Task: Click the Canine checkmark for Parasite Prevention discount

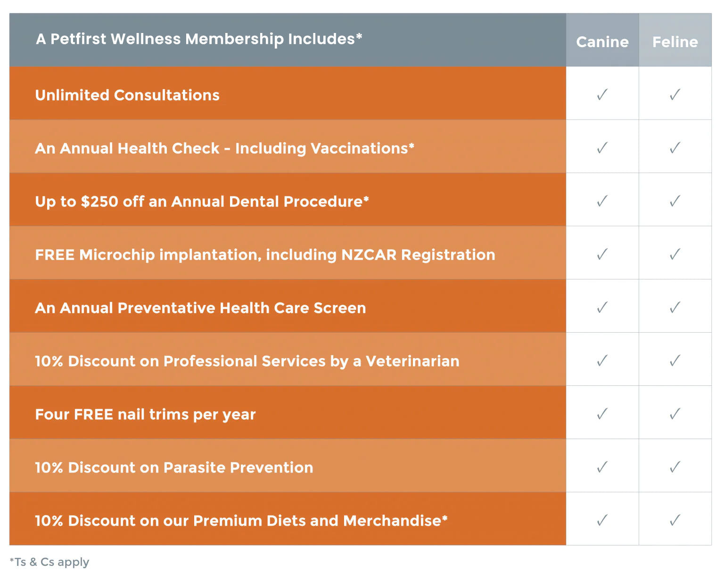Action: point(602,467)
